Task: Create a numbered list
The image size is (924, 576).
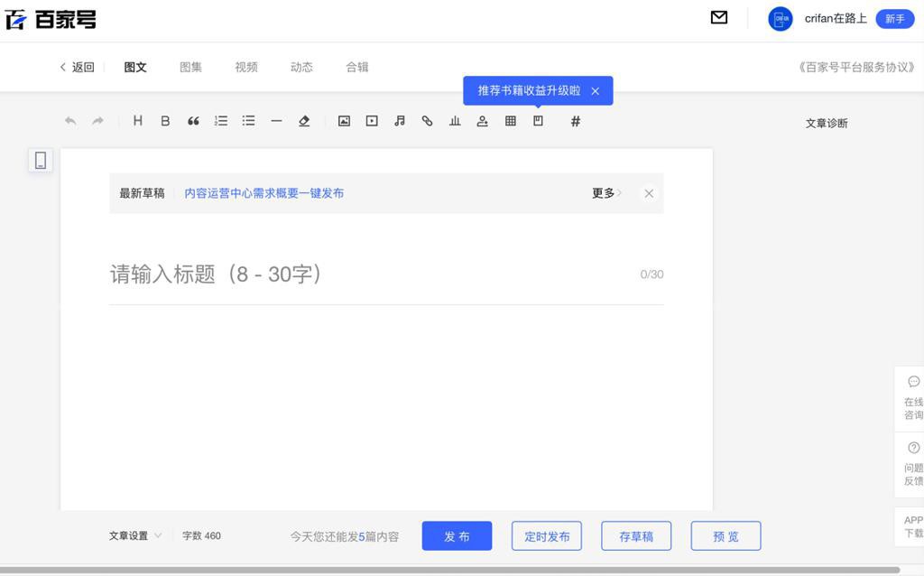Action: 221,121
